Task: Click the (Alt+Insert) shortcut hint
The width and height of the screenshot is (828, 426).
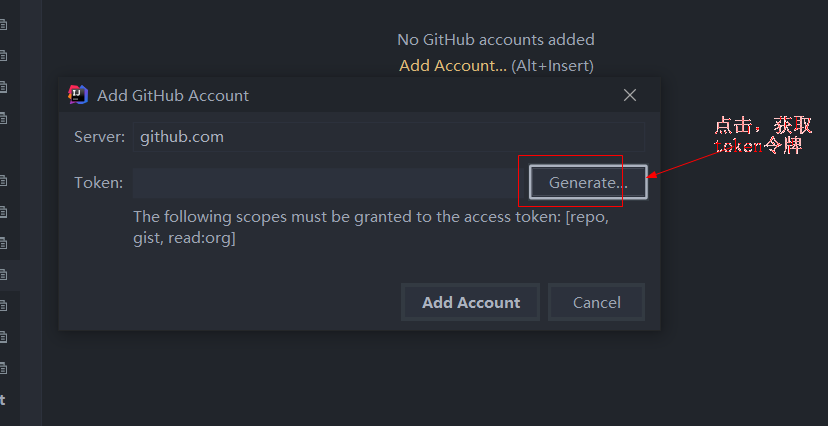Action: coord(552,66)
